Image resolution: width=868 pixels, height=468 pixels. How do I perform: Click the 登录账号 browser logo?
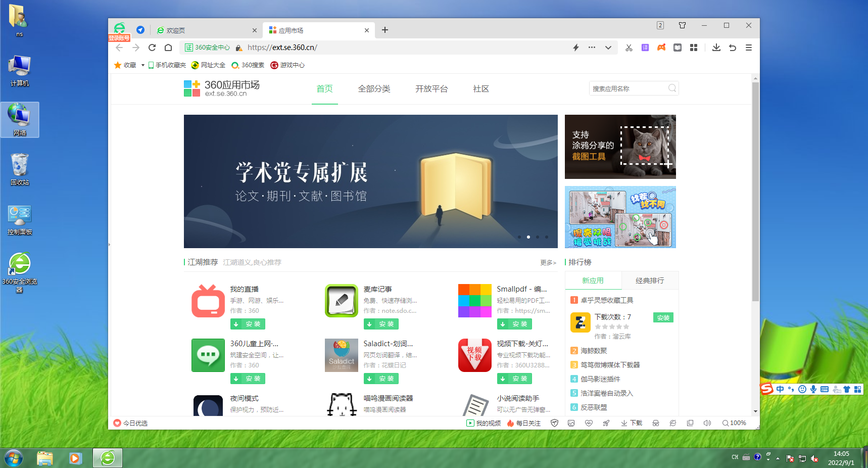click(119, 31)
